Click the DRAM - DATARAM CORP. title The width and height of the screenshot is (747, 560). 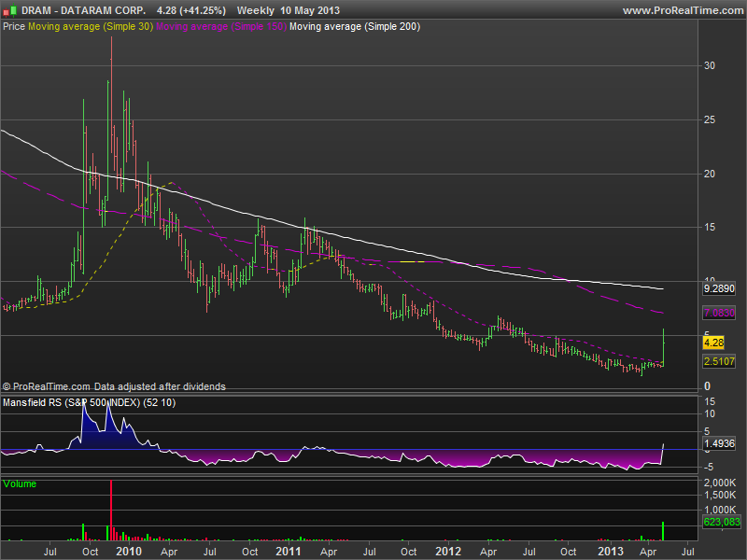(86, 10)
